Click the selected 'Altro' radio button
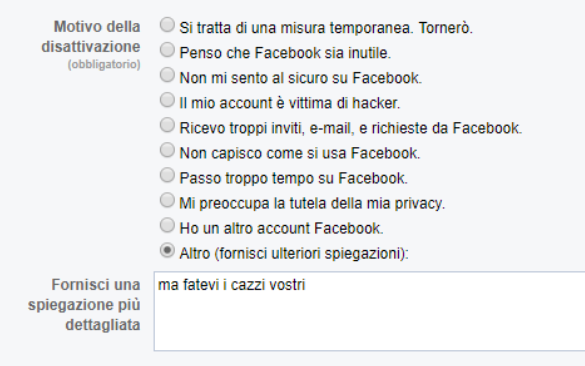 pos(167,250)
